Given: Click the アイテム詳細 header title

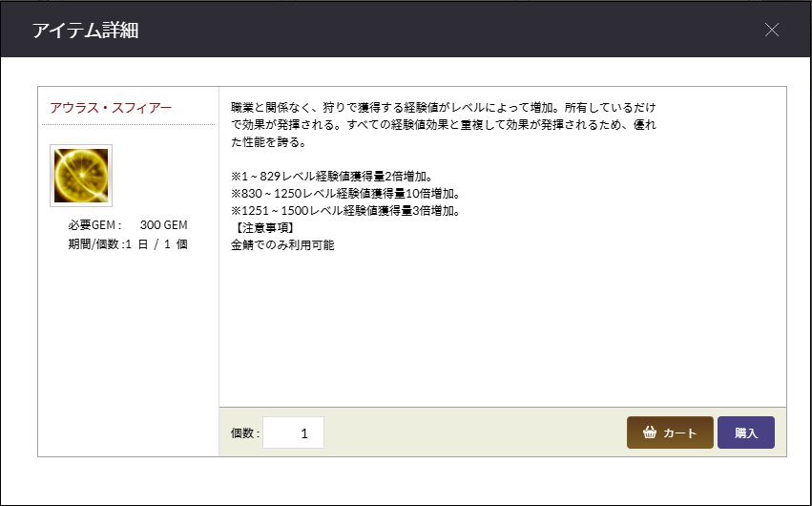Looking at the screenshot, I should tap(86, 30).
